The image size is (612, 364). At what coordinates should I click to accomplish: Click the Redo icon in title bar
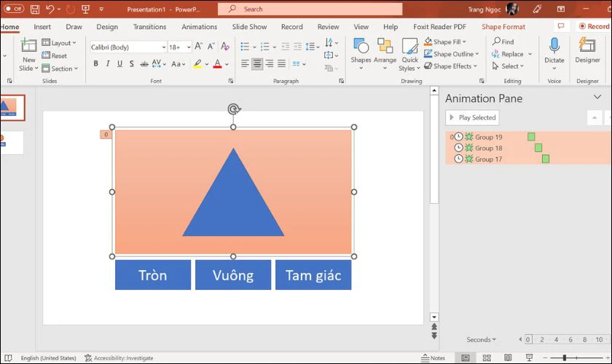pyautogui.click(x=70, y=9)
